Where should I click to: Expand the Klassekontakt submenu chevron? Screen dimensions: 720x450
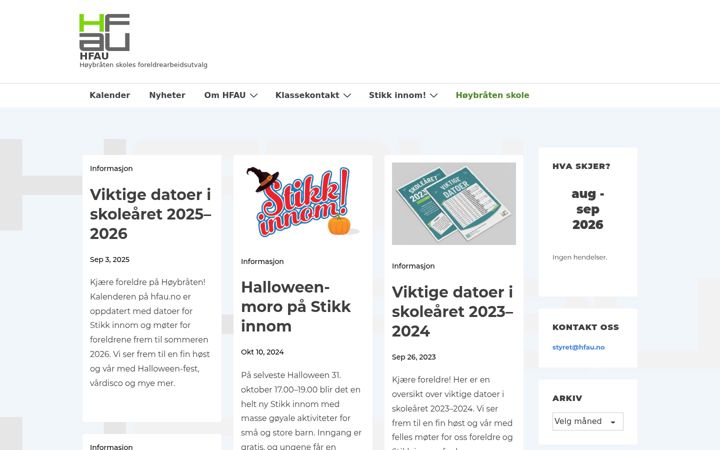pos(347,96)
